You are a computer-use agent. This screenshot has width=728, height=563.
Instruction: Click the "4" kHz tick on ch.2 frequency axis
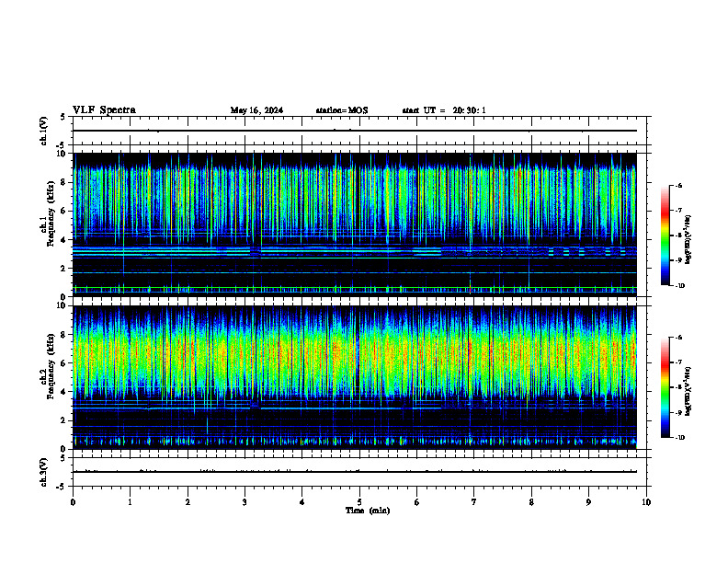tap(63, 392)
